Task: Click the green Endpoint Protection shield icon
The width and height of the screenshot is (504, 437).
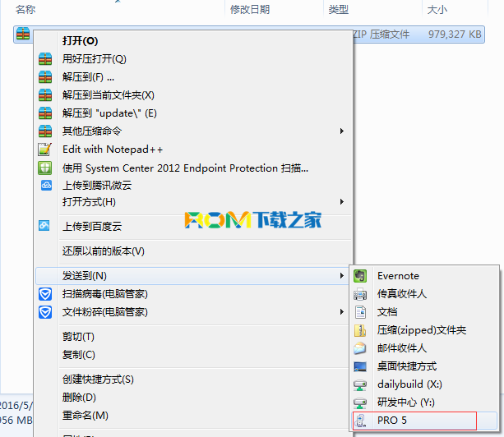Action: (44, 168)
